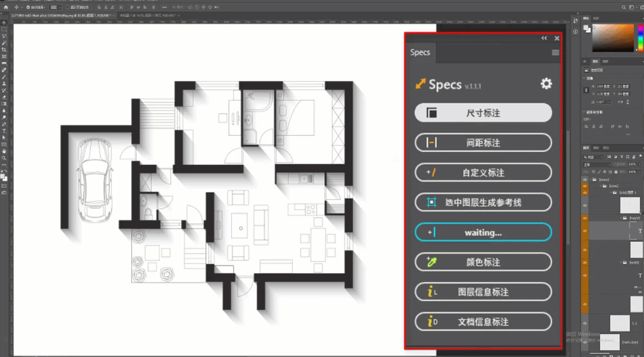Collapse the Specs panel with double arrows
Image resolution: width=644 pixels, height=357 pixels.
point(544,38)
